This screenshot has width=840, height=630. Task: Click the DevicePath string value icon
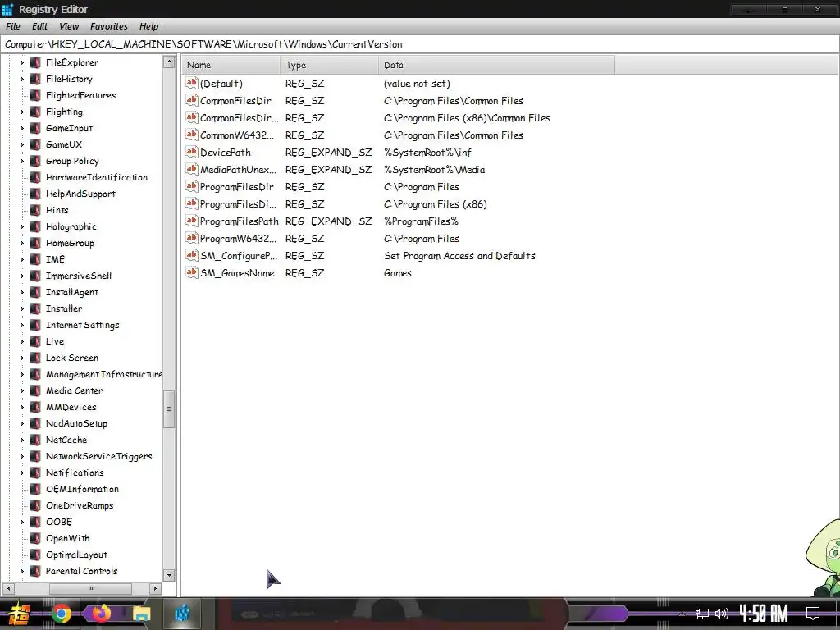192,152
